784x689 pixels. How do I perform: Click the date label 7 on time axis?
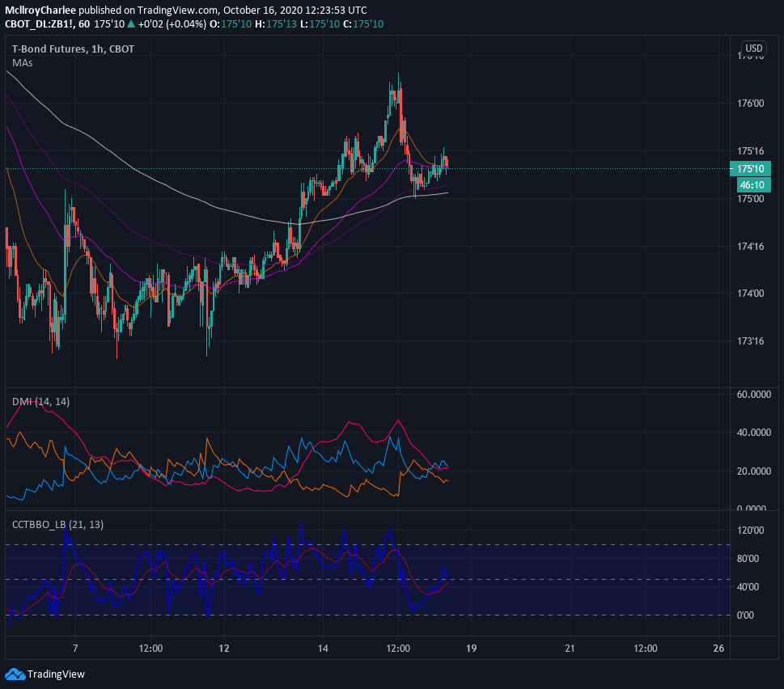point(75,649)
